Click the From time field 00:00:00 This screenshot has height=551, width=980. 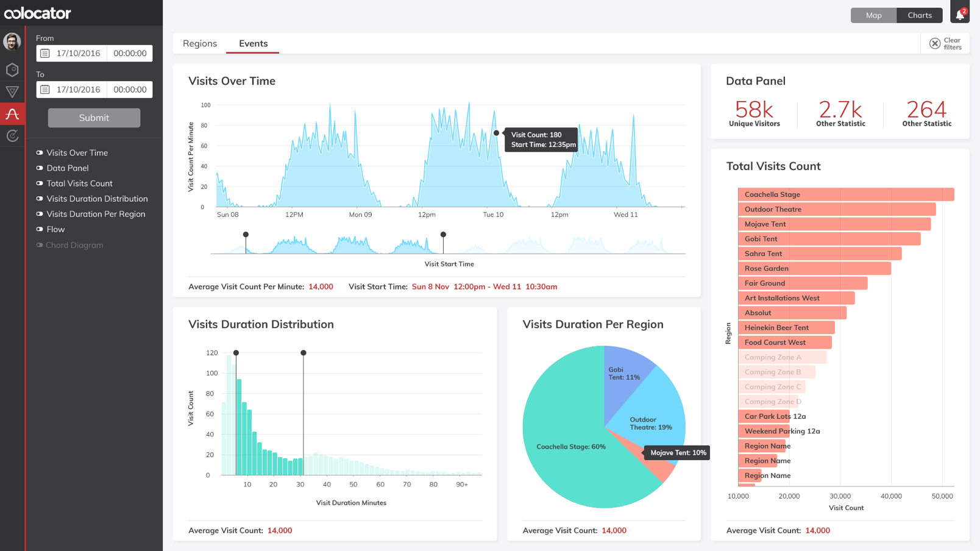coord(130,54)
